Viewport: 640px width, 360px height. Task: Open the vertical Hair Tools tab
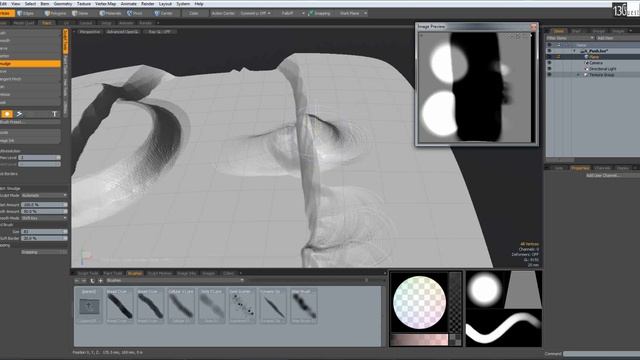[65, 87]
